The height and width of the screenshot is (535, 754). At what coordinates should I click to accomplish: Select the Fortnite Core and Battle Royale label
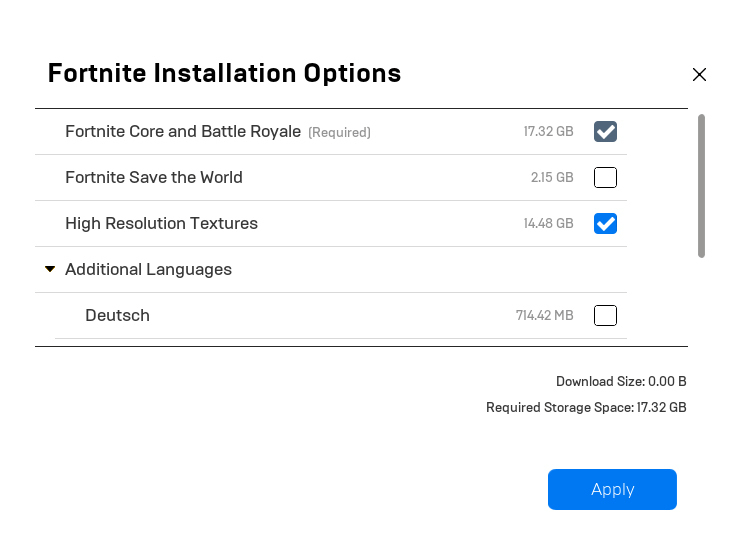[183, 132]
